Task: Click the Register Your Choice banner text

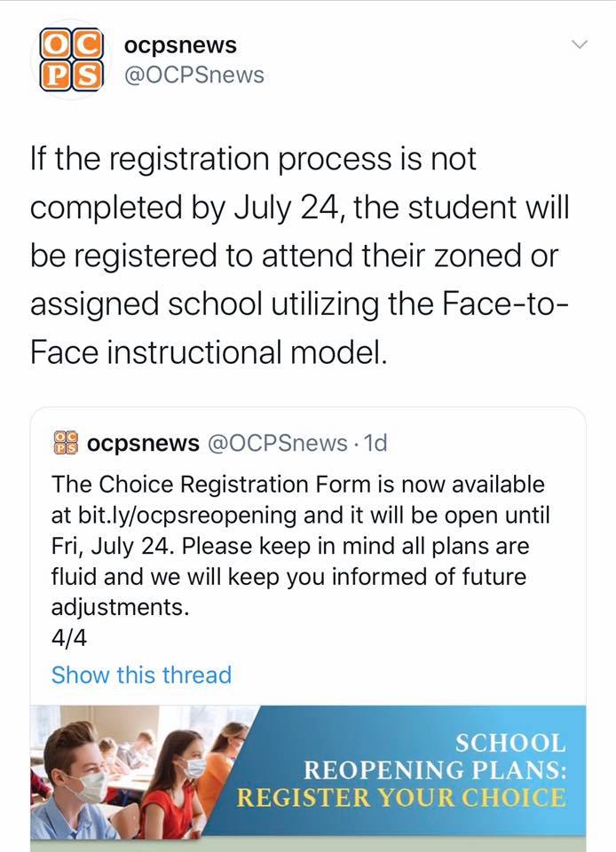Action: click(401, 798)
